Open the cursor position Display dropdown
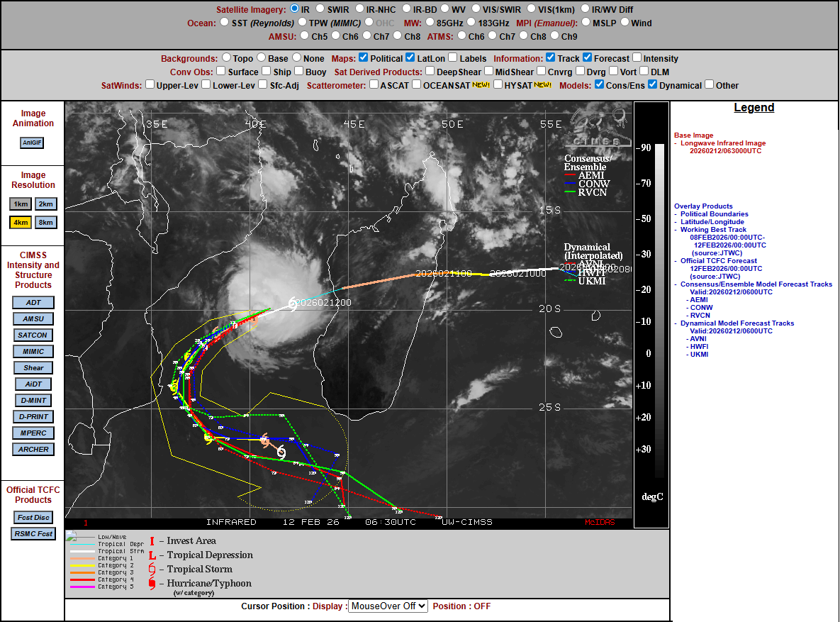This screenshot has height=622, width=840. (x=388, y=606)
